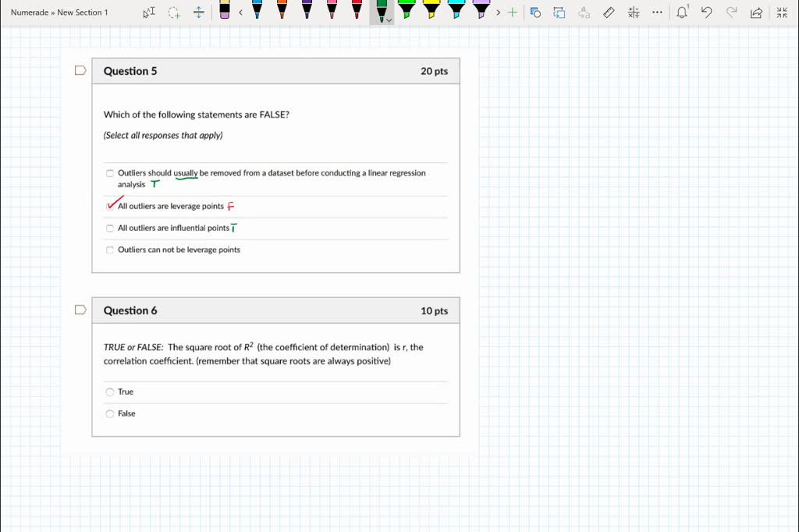
Task: Undo the last ink stroke
Action: point(706,12)
